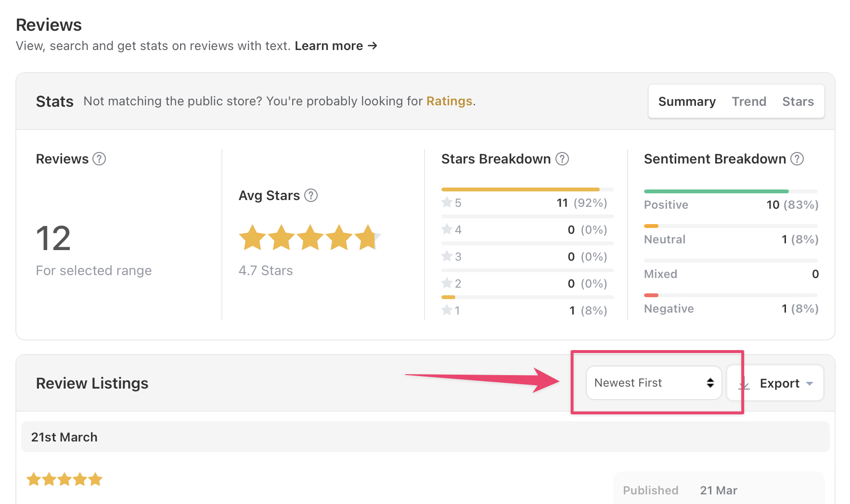This screenshot has width=850, height=504.
Task: Click the green Positive sentiment bar
Action: 716,191
